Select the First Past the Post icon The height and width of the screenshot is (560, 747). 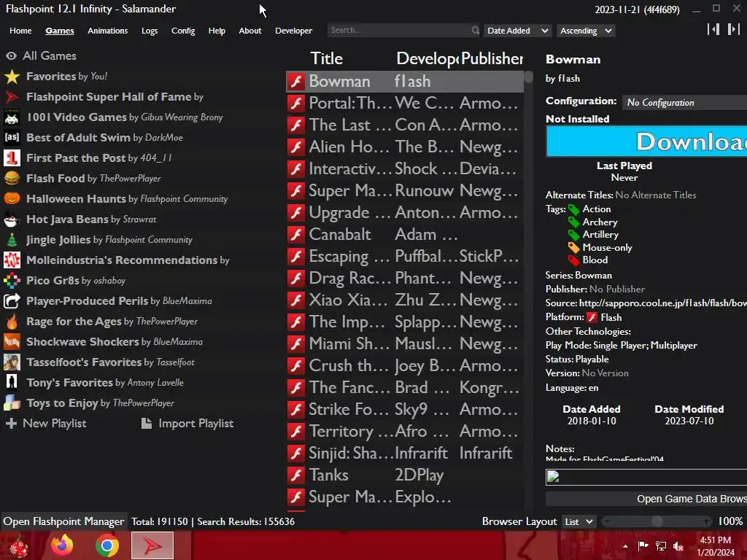tap(12, 158)
